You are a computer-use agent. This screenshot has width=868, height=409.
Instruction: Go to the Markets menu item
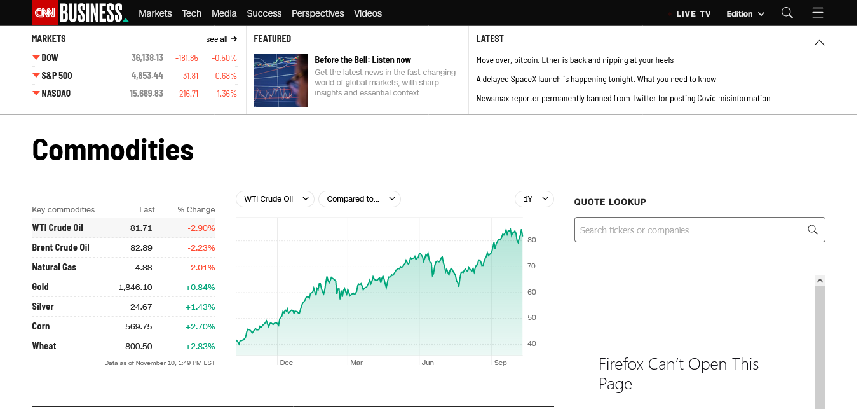pos(155,13)
